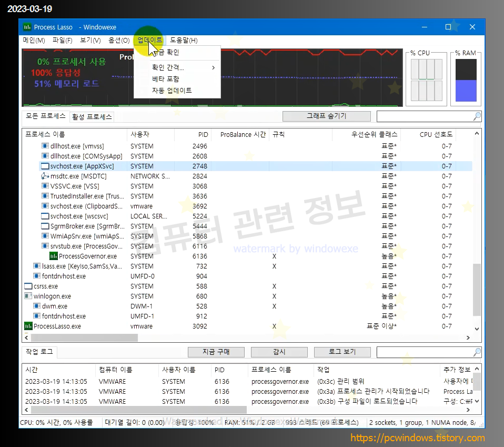Viewport: 504px width, 447px height.
Task: Click the winlogon.exe process icon
Action: click(28, 296)
